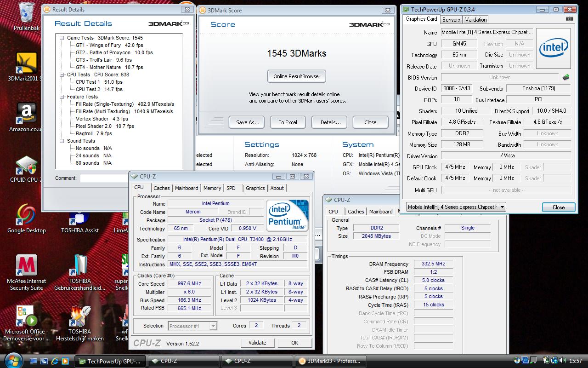Switch to Validation tab in GPU-Z
This screenshot has height=368, width=588.
[476, 19]
